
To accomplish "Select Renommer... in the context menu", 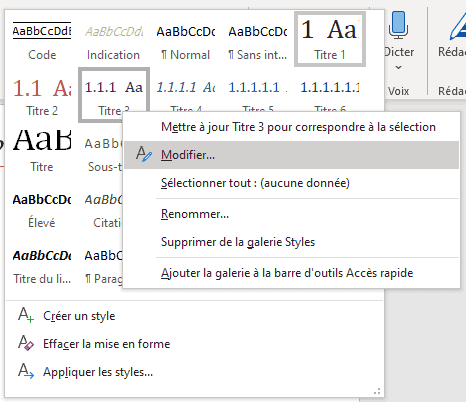I will coord(291,214).
